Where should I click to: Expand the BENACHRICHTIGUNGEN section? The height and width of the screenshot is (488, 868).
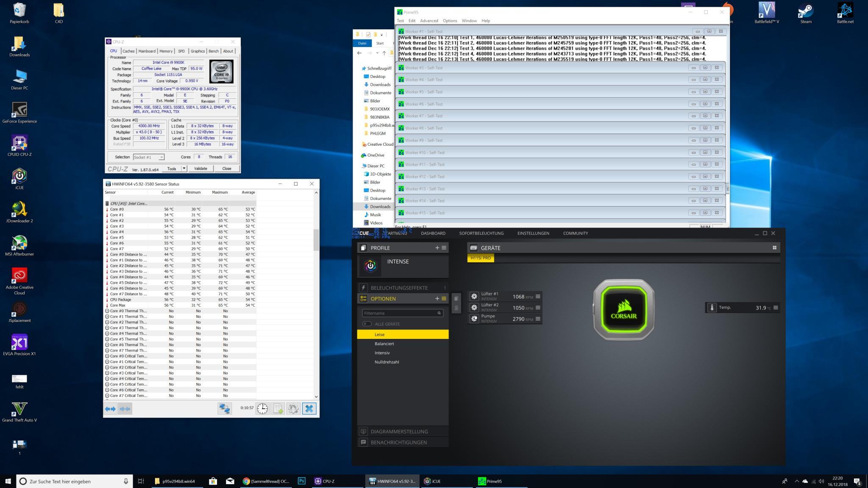click(x=403, y=442)
